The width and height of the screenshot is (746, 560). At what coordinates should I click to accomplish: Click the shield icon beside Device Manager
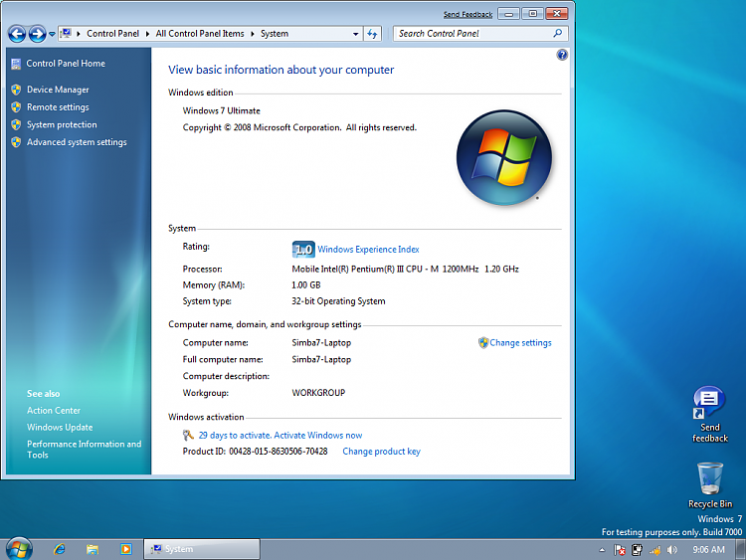(x=16, y=90)
